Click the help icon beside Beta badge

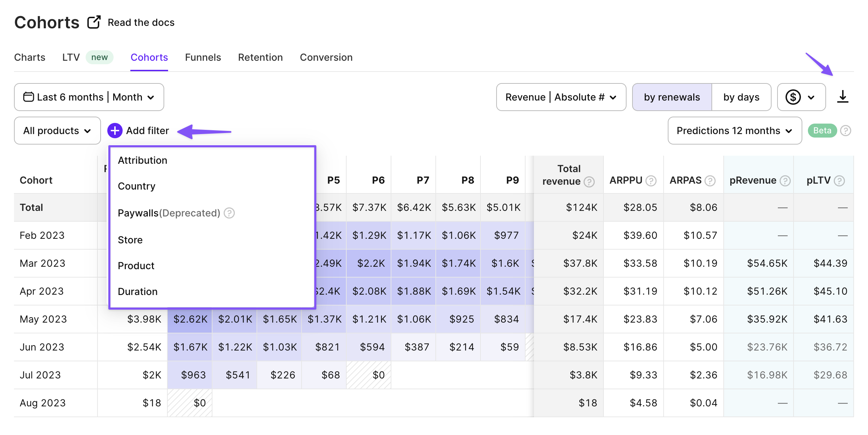pyautogui.click(x=845, y=131)
